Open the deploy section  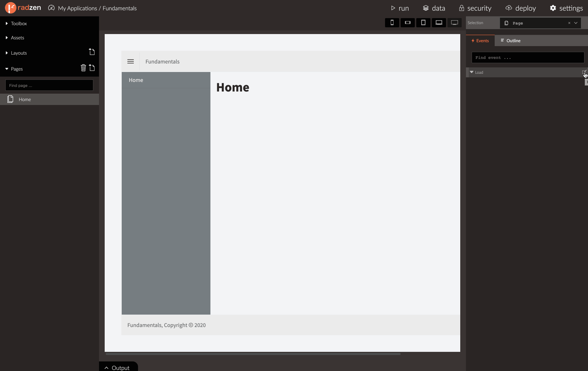[x=521, y=8]
